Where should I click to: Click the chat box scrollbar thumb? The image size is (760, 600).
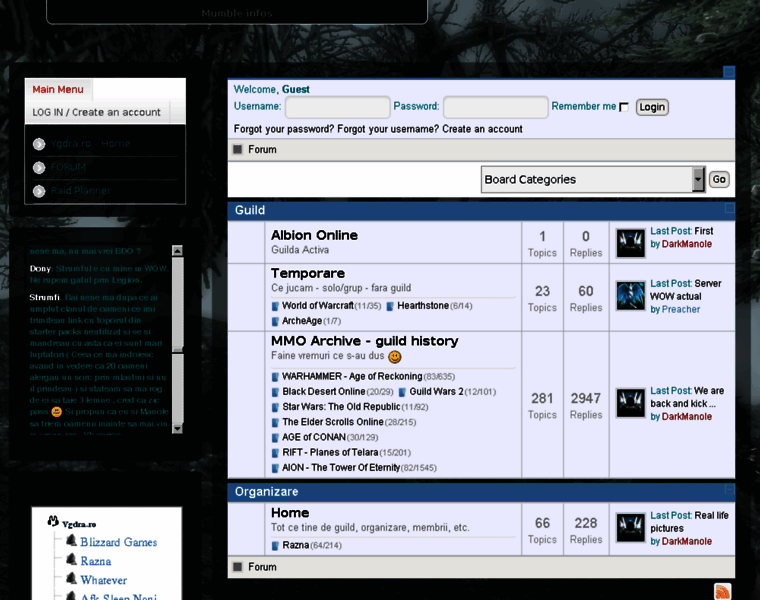pos(177,304)
